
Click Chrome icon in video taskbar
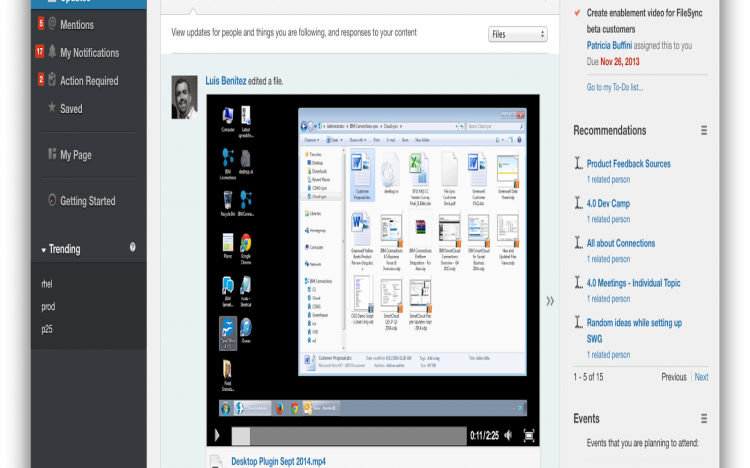click(x=295, y=408)
